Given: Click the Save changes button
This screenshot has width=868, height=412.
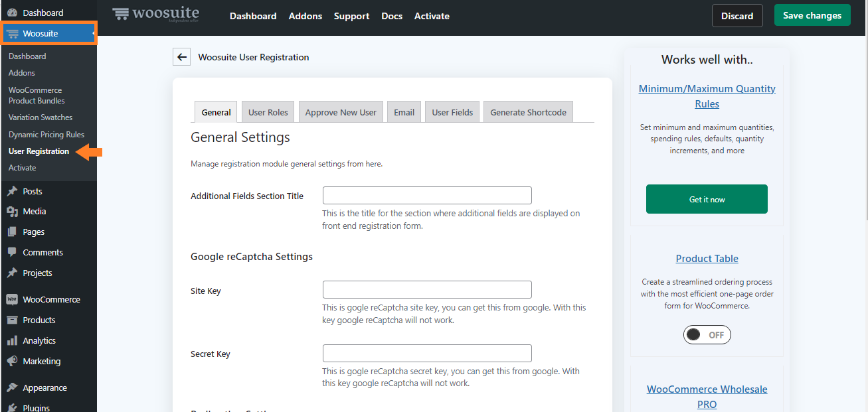Looking at the screenshot, I should [812, 15].
